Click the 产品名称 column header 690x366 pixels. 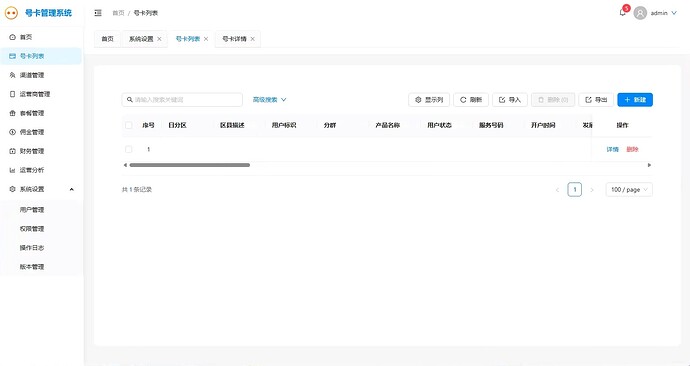click(388, 125)
